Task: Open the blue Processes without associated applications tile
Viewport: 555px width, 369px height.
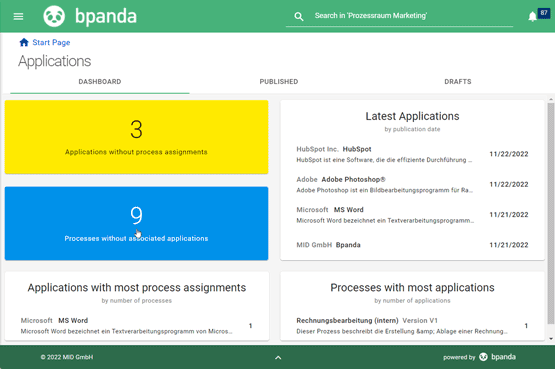Action: (x=136, y=223)
